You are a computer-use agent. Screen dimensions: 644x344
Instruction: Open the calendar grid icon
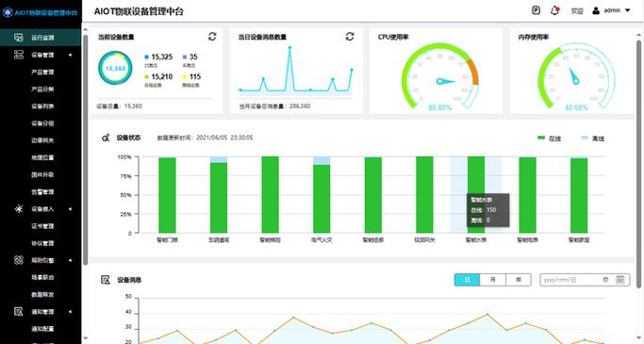(620, 280)
